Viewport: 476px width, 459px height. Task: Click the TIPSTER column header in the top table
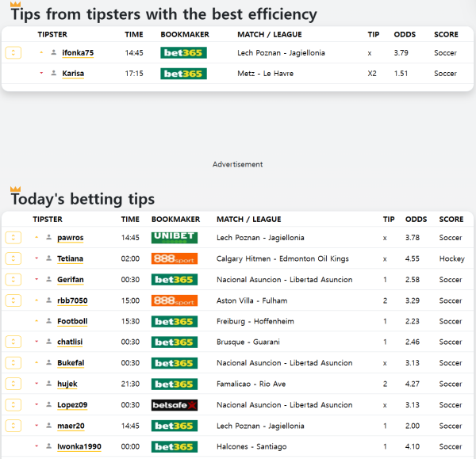click(x=52, y=35)
